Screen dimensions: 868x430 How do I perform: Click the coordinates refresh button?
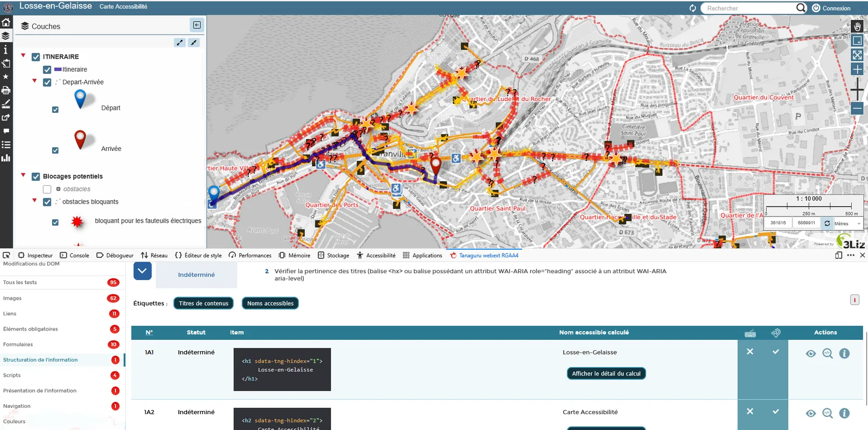(827, 223)
